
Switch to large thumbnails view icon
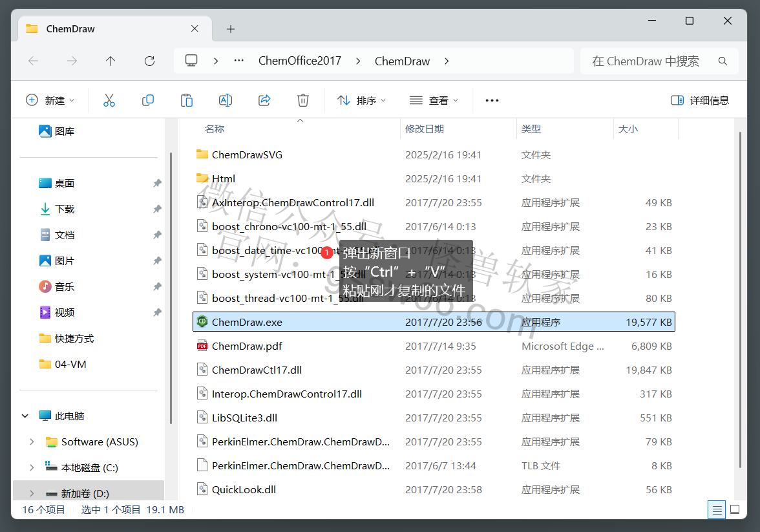(735, 509)
